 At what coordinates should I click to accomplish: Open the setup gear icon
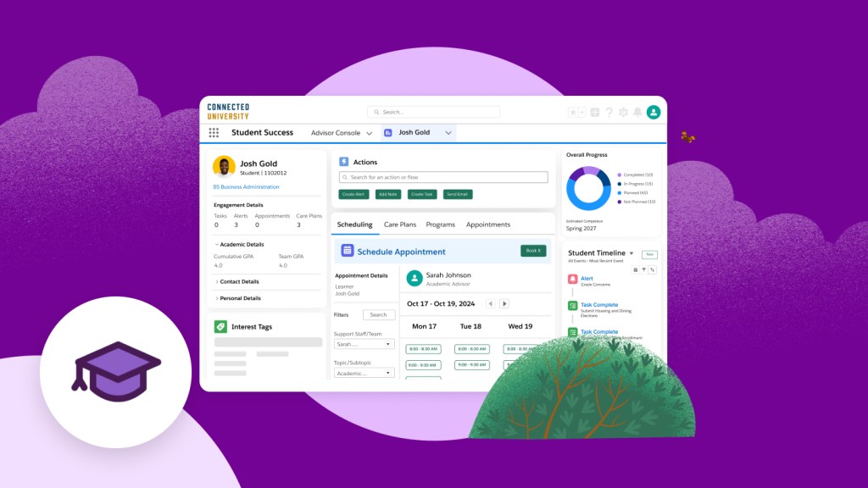point(623,113)
